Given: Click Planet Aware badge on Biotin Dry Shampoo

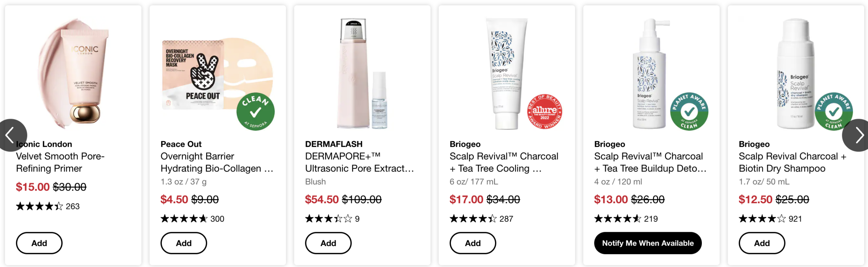Looking at the screenshot, I should pos(833,111).
